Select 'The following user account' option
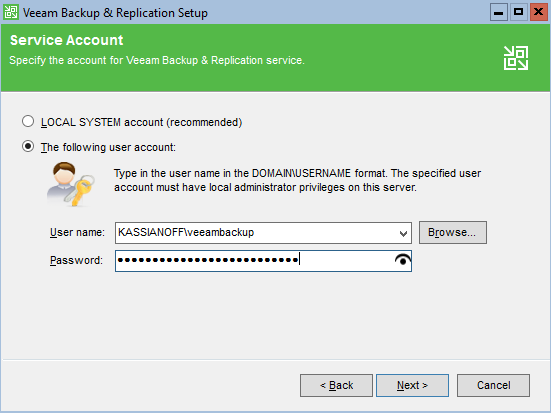This screenshot has height=413, width=551. coord(28,146)
